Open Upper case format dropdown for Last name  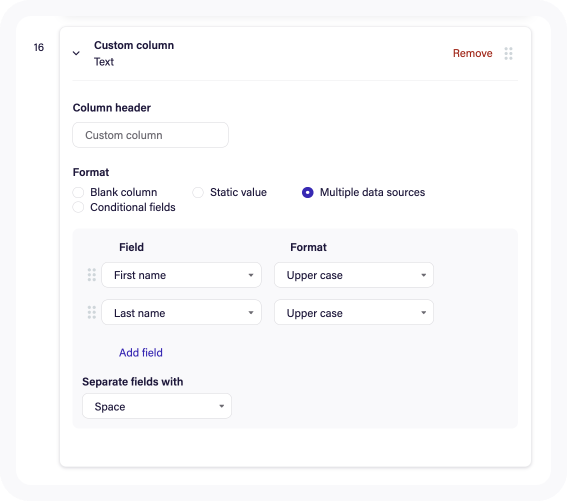(x=354, y=312)
